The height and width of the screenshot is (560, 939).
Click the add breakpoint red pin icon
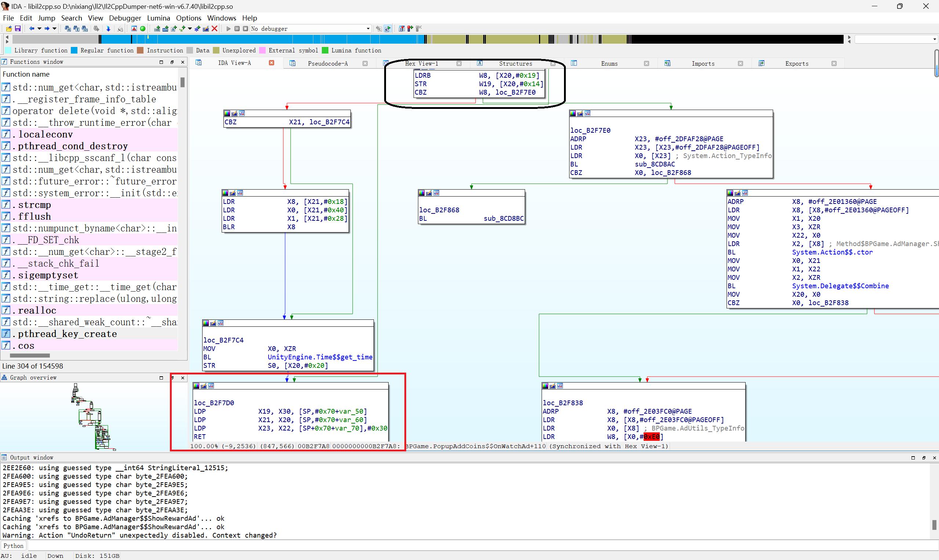pos(410,29)
